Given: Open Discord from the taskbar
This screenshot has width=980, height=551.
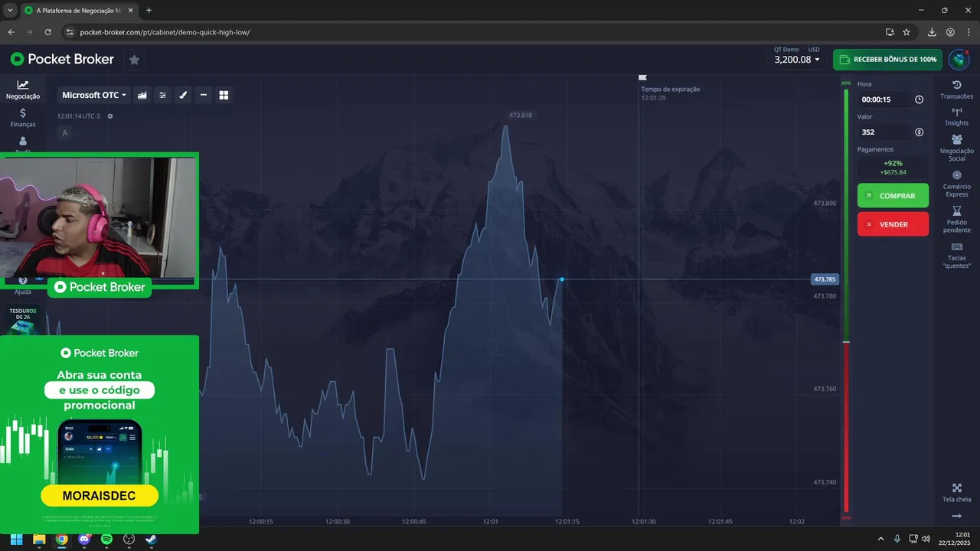Looking at the screenshot, I should [84, 539].
